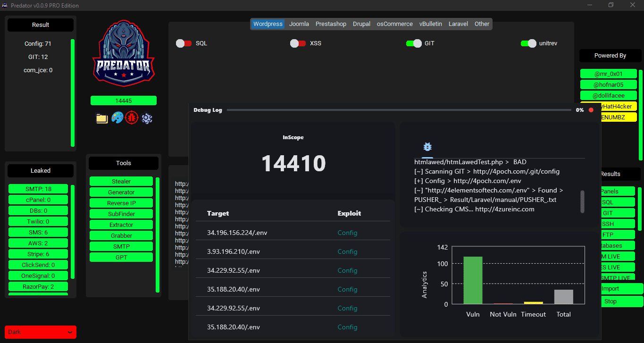Click the red bug target icon
The height and width of the screenshot is (343, 644).
[x=132, y=118]
